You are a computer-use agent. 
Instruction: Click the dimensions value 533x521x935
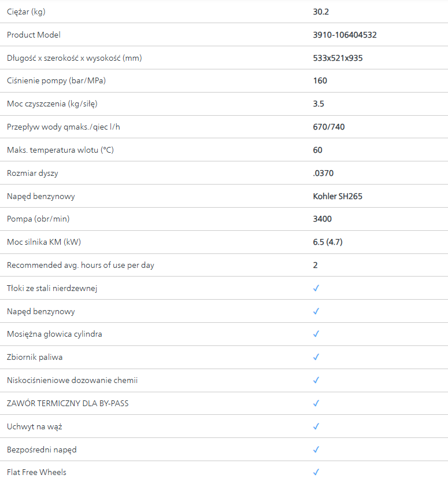(x=338, y=58)
